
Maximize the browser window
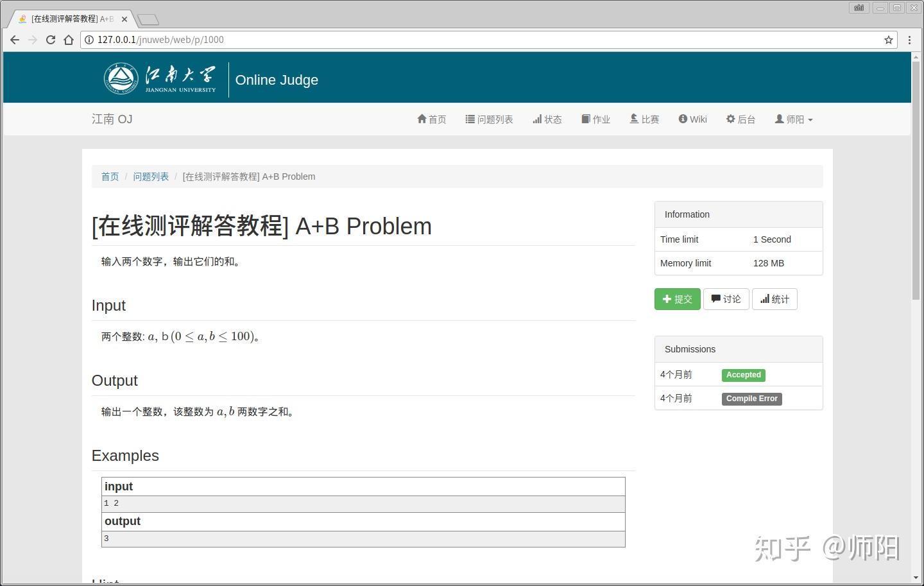[x=897, y=8]
